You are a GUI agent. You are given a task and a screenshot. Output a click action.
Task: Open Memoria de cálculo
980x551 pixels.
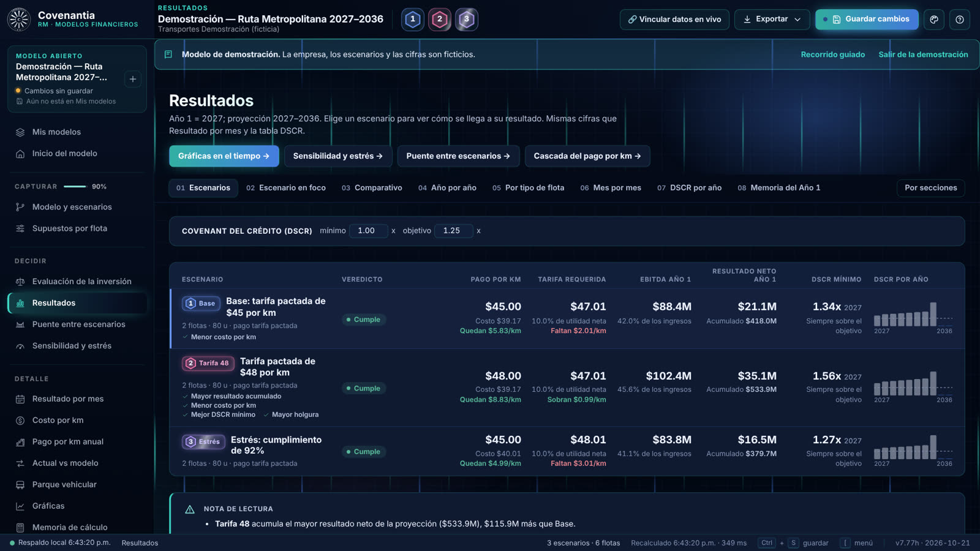pyautogui.click(x=77, y=527)
